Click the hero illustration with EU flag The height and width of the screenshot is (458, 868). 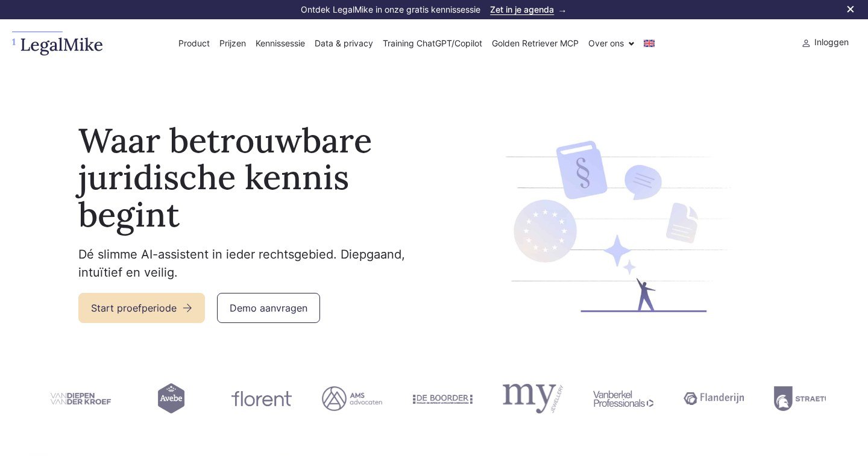coord(617,226)
